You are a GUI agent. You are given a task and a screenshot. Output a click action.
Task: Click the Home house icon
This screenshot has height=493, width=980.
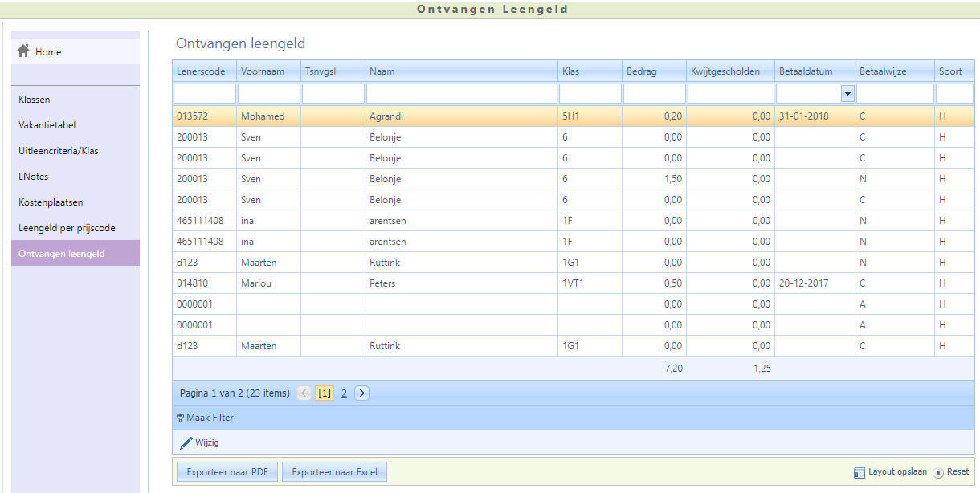point(23,51)
